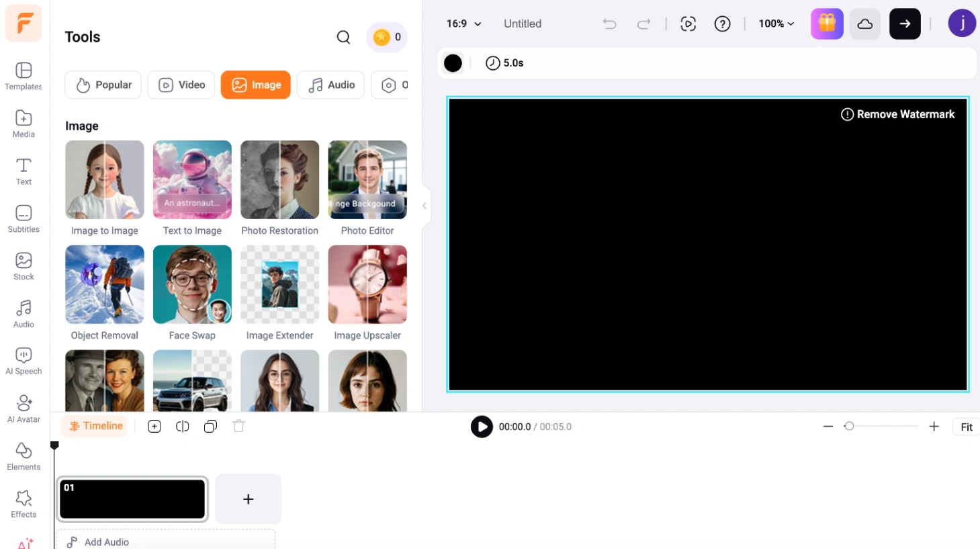Select the Text tool in sidebar
980x549 pixels.
point(24,171)
